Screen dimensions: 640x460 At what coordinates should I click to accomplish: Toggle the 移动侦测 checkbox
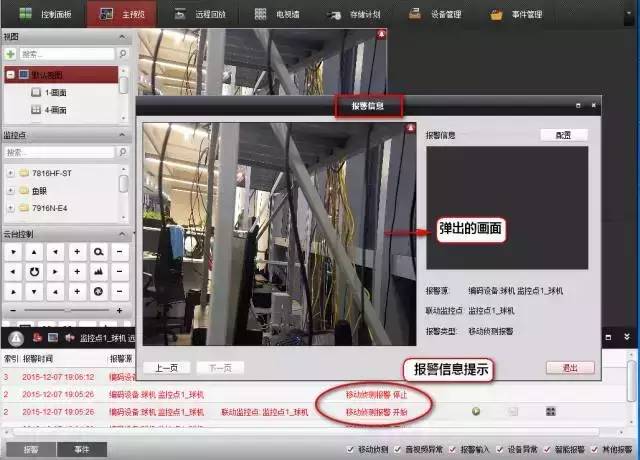pos(351,449)
